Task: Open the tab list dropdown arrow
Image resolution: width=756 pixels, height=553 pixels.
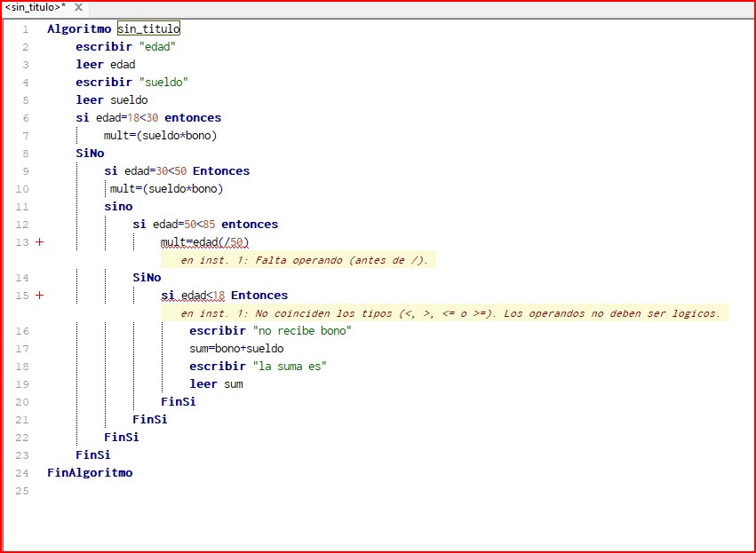Action: point(748,7)
